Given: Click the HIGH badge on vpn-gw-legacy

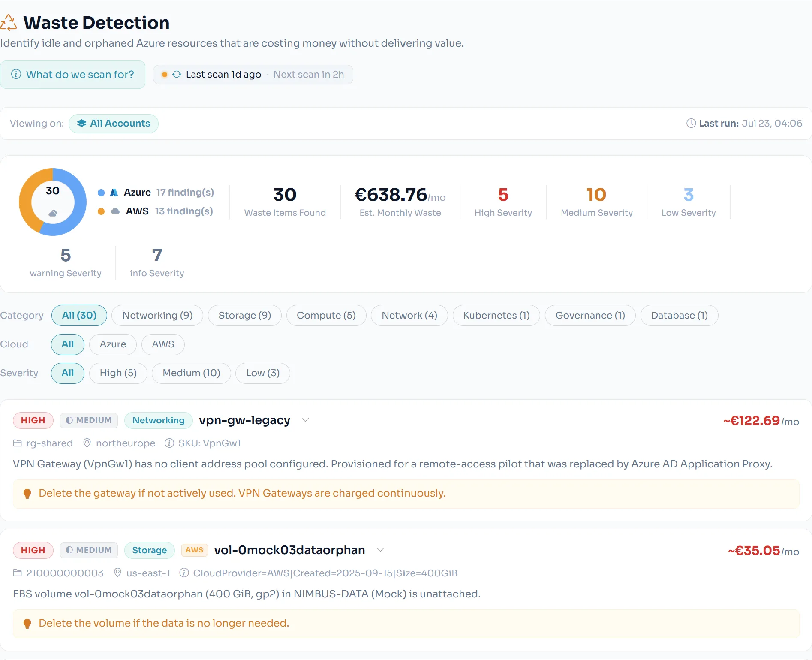Looking at the screenshot, I should click(33, 420).
